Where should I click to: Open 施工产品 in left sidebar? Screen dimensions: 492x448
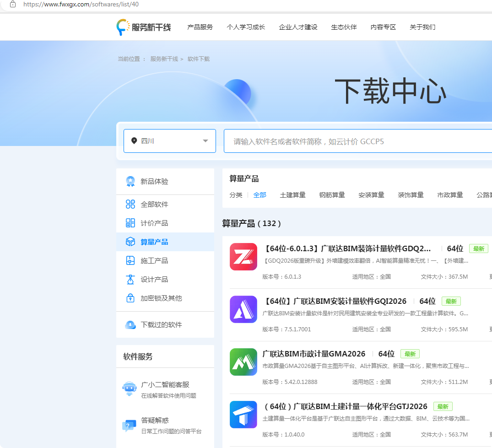pos(165,261)
